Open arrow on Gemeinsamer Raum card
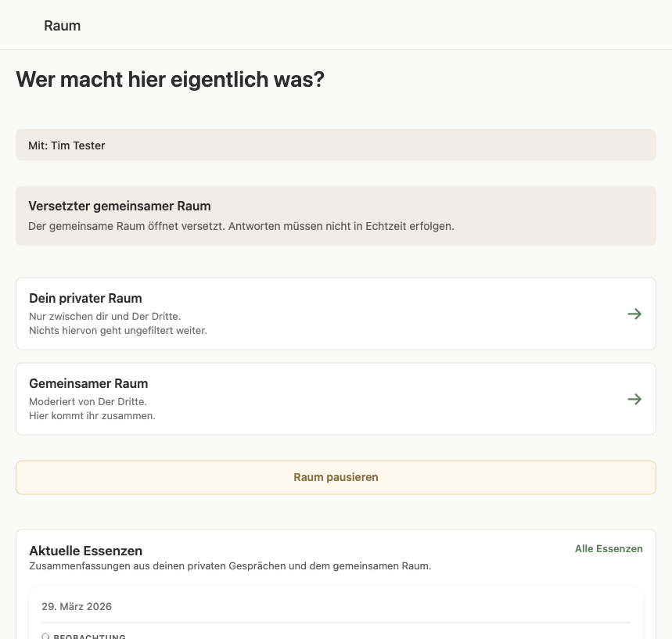672x639 pixels. (x=634, y=399)
